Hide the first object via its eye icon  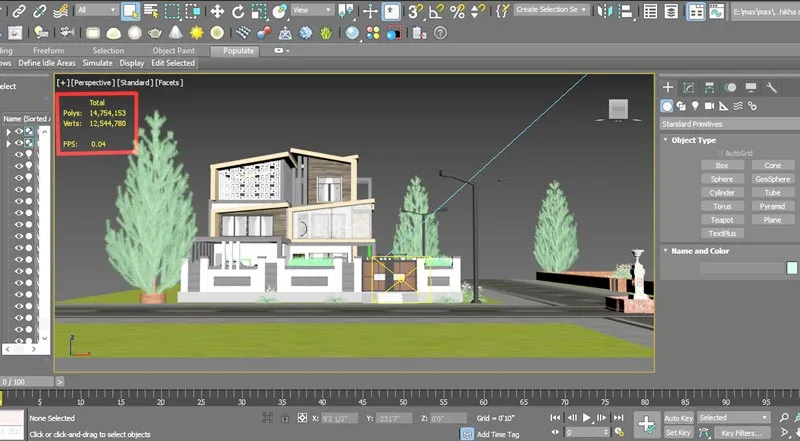[19, 131]
